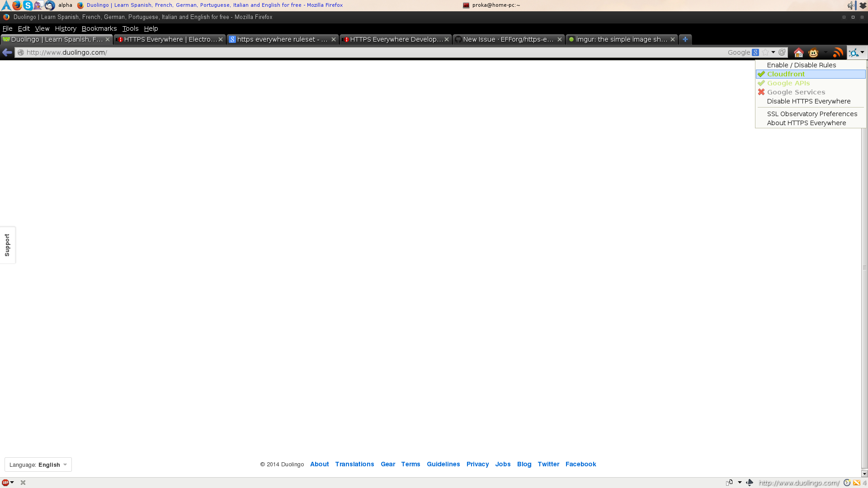Enable the Google Services rule

coord(811,92)
